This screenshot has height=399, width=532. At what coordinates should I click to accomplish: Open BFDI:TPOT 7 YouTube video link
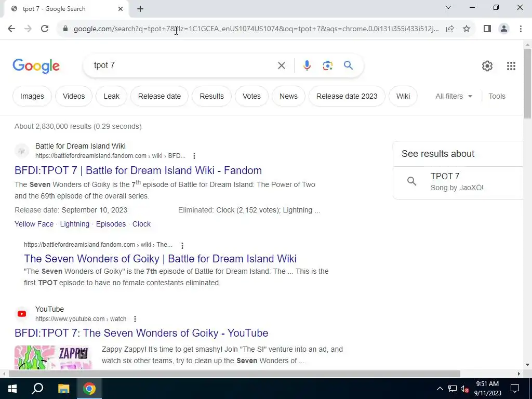(x=141, y=333)
